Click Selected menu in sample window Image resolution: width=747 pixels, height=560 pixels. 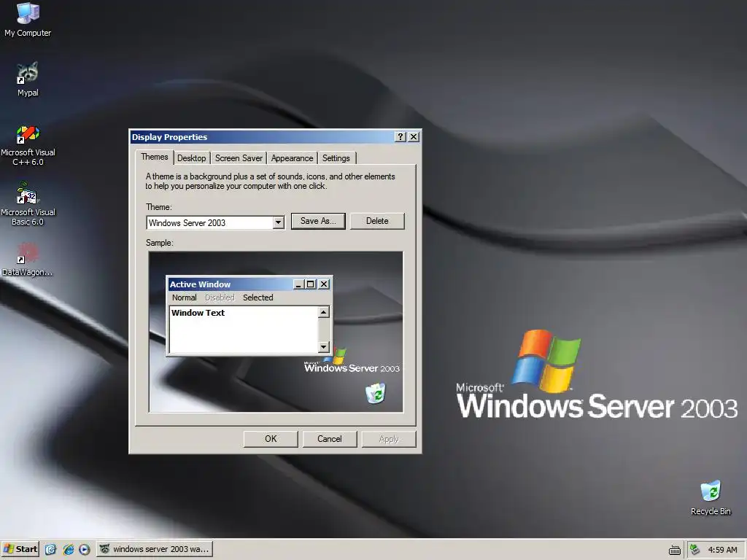258,297
